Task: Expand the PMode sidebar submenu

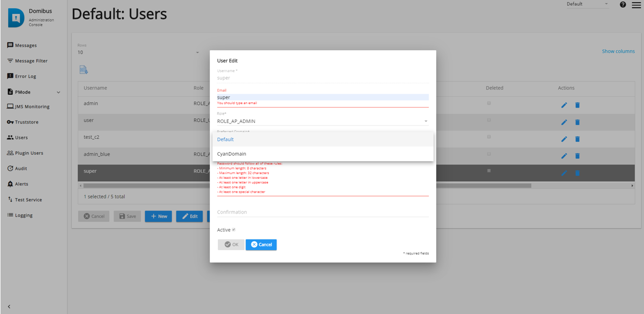Action: click(58, 92)
